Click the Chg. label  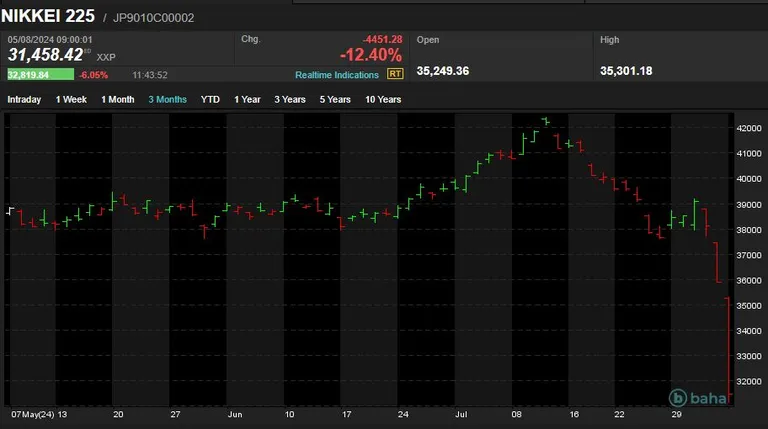pos(251,39)
